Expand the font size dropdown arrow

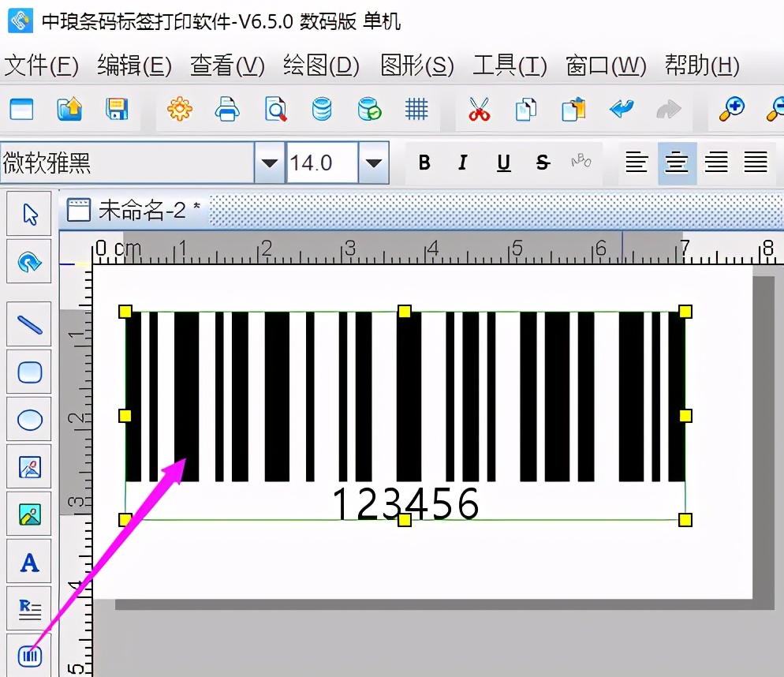374,163
